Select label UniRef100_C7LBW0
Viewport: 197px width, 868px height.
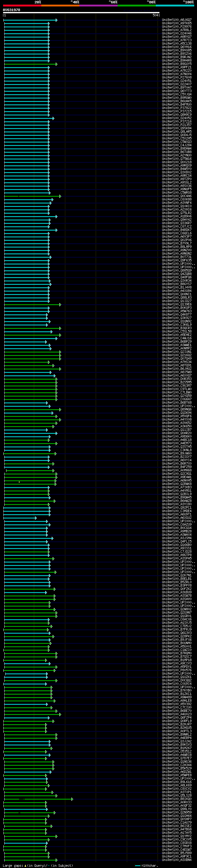coord(177,393)
